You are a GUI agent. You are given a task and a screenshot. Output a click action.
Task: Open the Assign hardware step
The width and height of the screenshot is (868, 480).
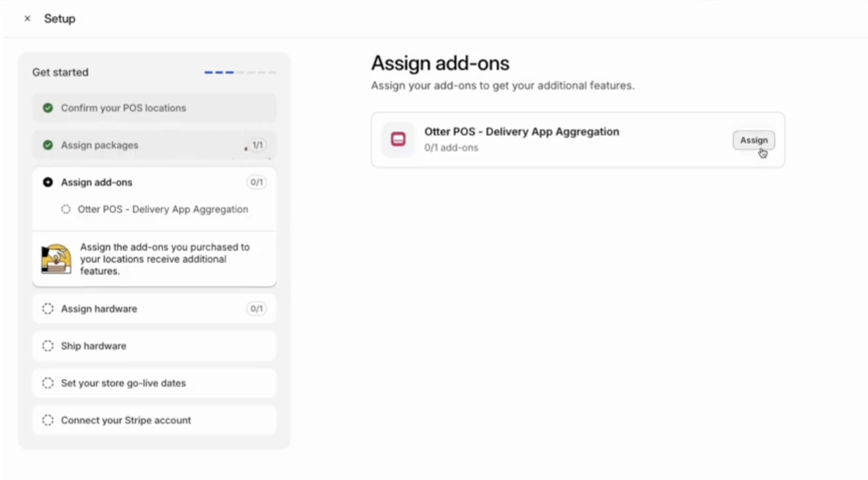154,308
